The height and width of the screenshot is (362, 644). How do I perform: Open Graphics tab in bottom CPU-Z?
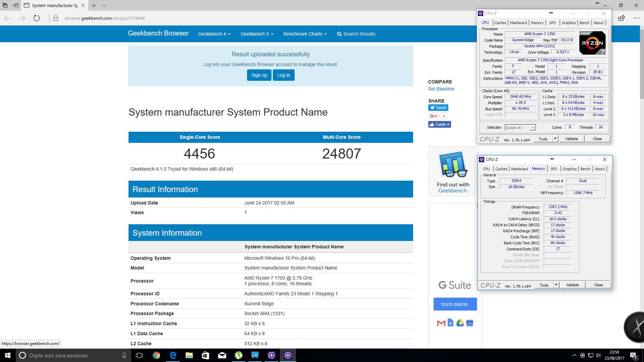[x=570, y=169]
